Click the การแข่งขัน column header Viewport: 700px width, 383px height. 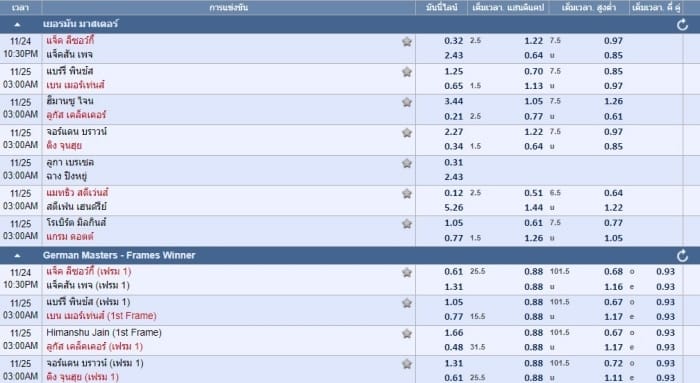point(229,8)
